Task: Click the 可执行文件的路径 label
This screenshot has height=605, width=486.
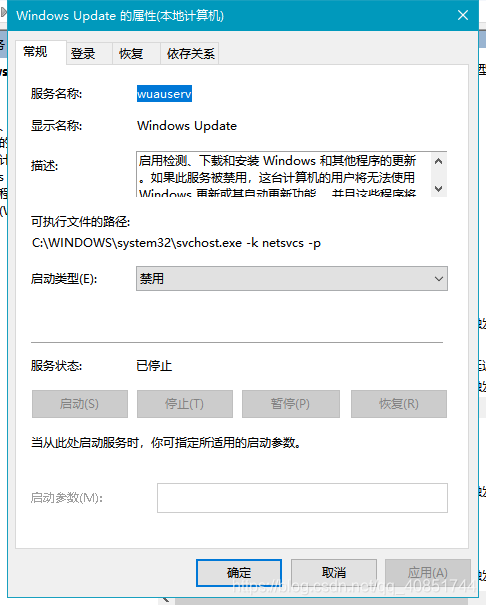Action: point(80,221)
